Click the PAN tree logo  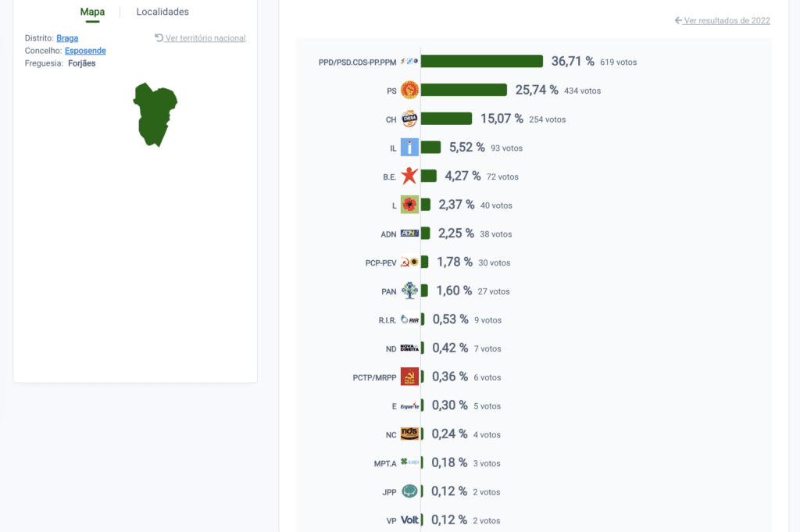point(409,291)
